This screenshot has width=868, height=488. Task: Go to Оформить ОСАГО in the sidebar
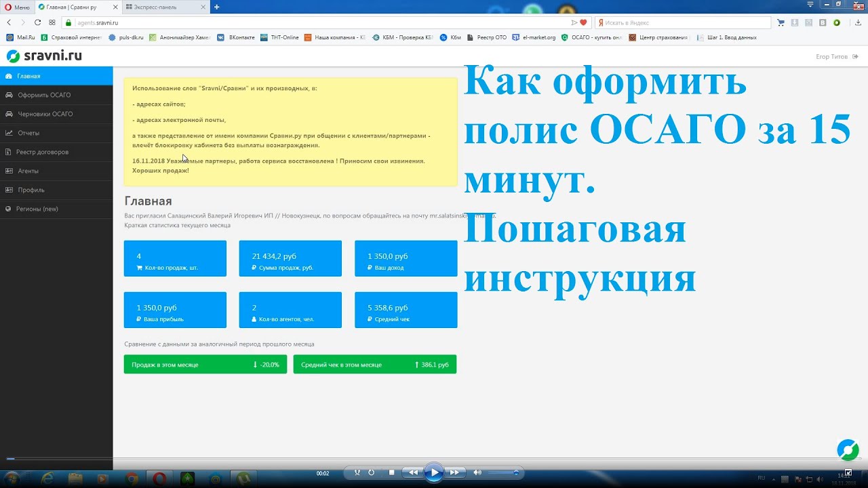56,95
